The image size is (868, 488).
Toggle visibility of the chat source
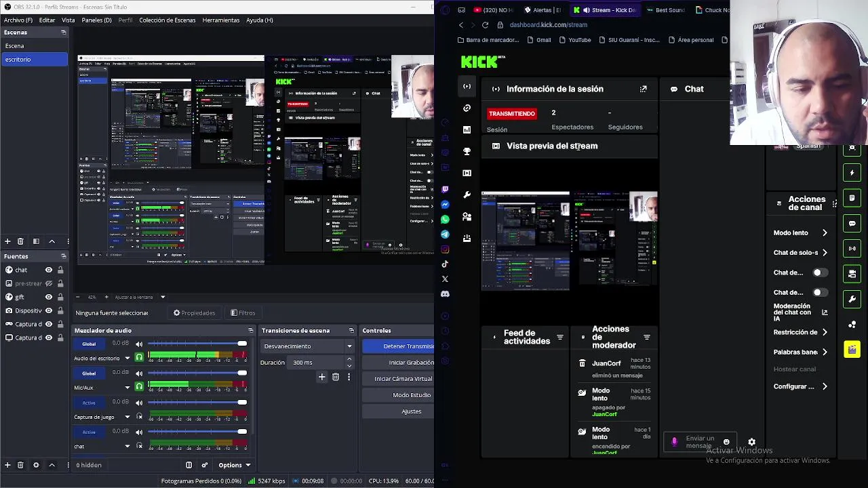[x=48, y=270]
